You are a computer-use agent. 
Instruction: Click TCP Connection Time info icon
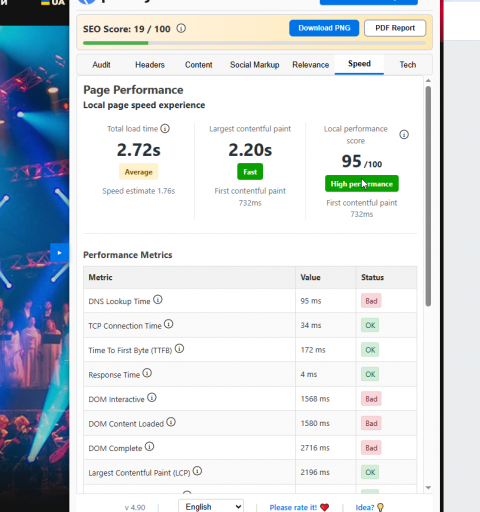[x=169, y=324]
